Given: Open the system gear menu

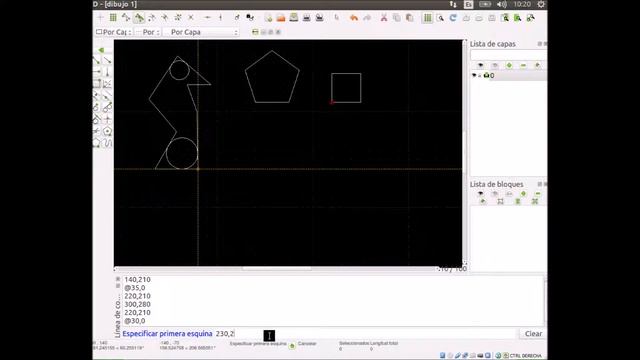Looking at the screenshot, I should (x=541, y=4).
